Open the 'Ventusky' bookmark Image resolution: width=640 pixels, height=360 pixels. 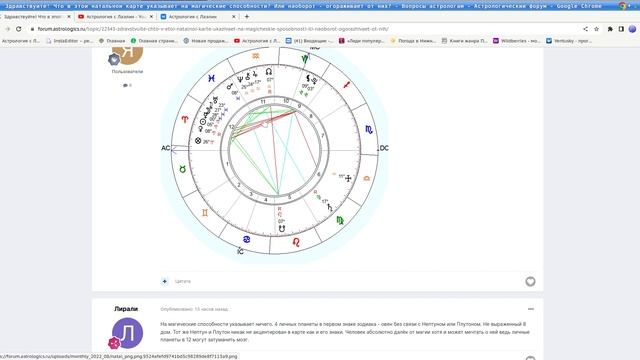pos(569,41)
